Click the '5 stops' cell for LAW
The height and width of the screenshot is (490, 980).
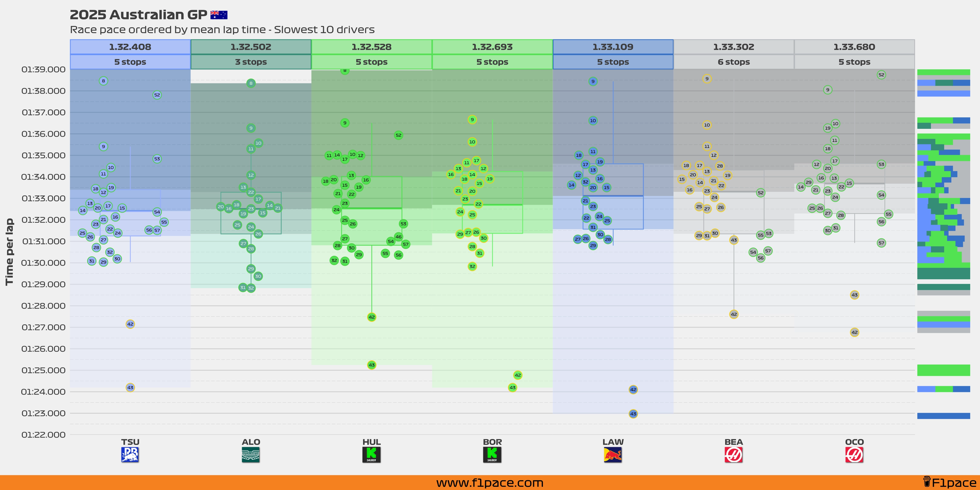[x=613, y=62]
